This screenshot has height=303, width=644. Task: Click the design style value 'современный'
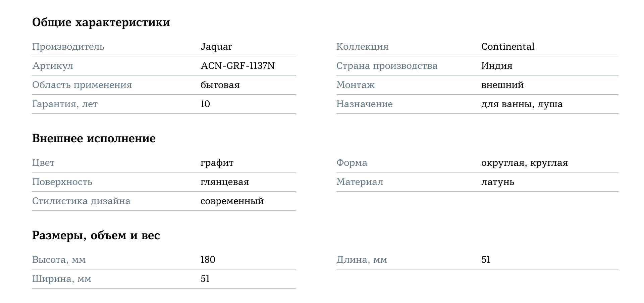point(232,201)
